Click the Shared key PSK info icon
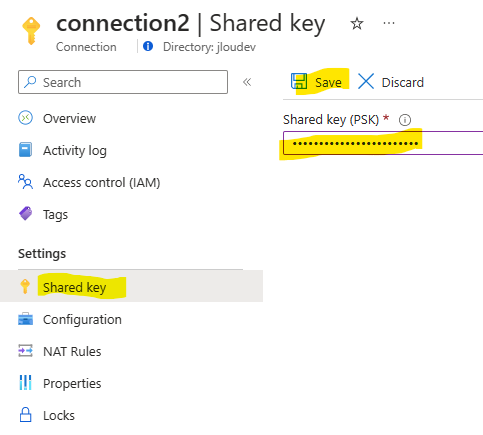The width and height of the screenshot is (483, 435). [405, 120]
